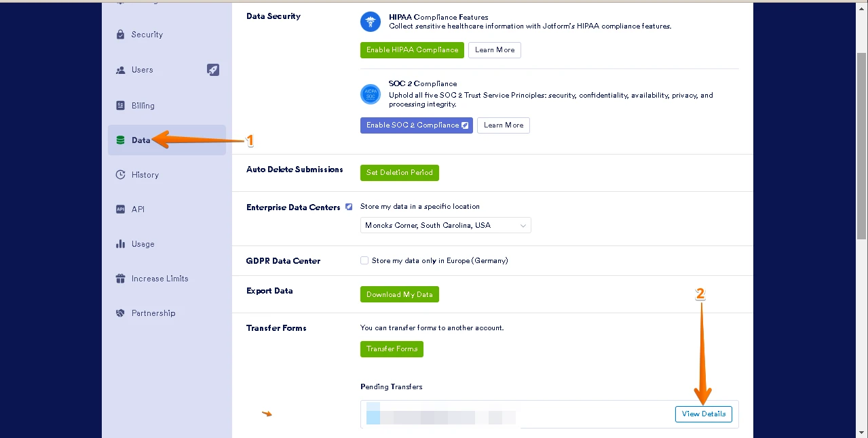Click the Usage bar chart icon

pos(121,244)
